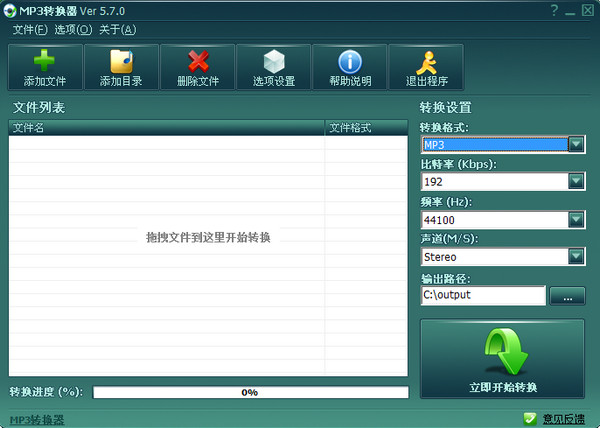Expand the 比特率 192 dropdown
600x428 pixels.
click(x=575, y=181)
